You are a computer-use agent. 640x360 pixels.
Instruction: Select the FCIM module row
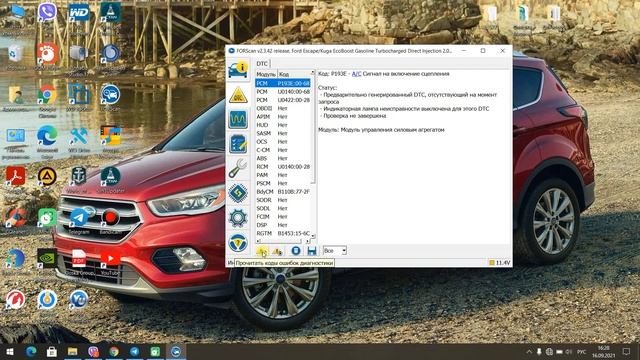[x=283, y=217]
